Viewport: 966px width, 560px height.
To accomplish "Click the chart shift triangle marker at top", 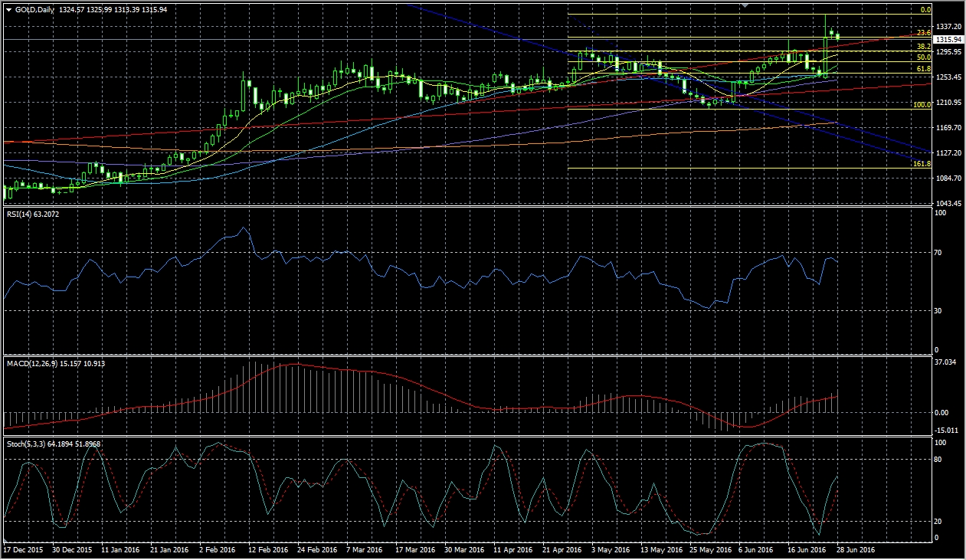I will (x=744, y=5).
